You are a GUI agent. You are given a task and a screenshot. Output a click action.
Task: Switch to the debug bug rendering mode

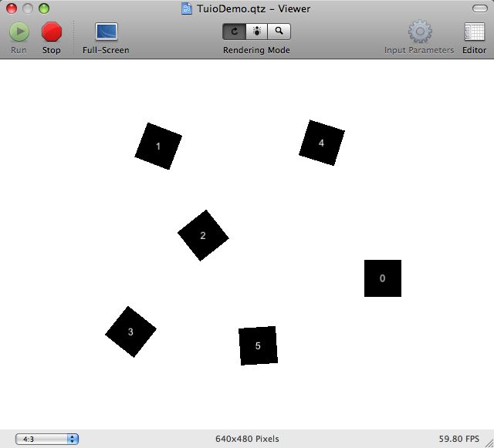tap(256, 32)
